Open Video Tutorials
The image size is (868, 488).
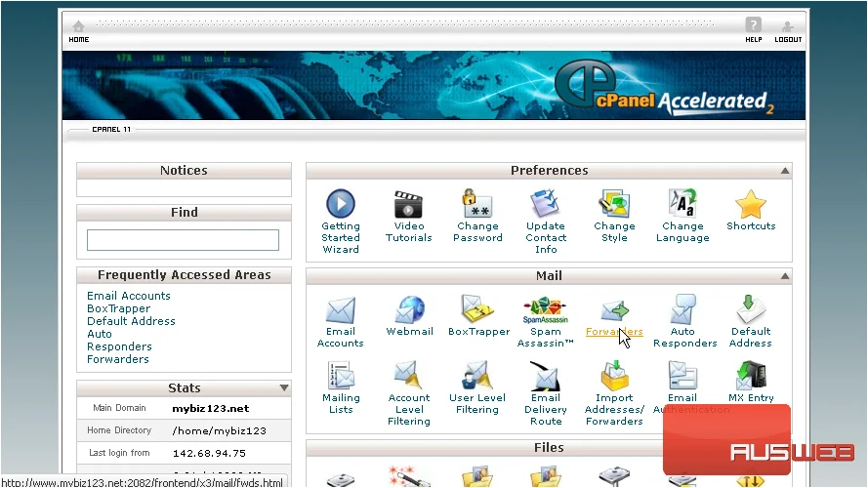(408, 204)
